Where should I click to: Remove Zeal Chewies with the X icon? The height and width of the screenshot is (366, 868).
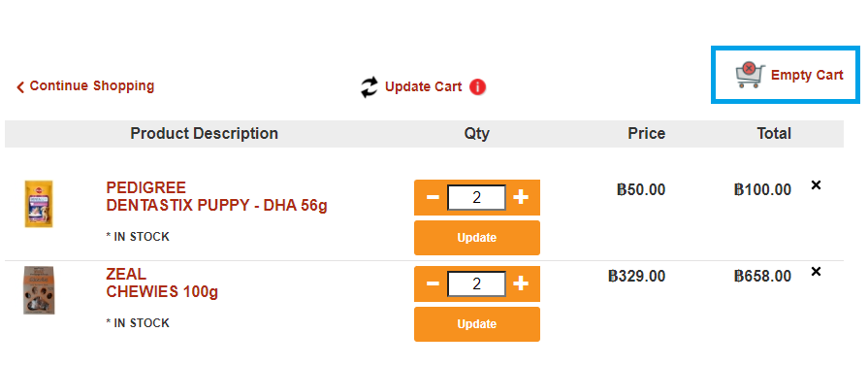point(816,272)
